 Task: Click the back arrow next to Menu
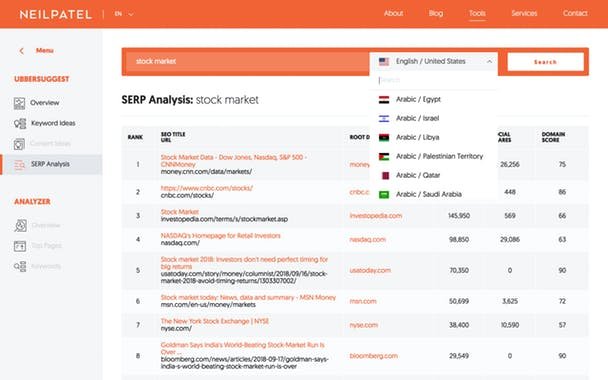pyautogui.click(x=22, y=51)
